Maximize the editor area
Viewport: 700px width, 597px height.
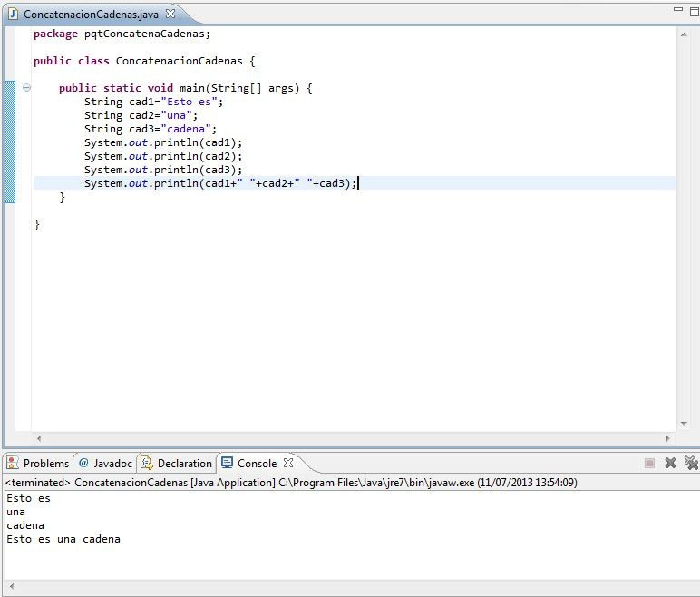[x=695, y=11]
